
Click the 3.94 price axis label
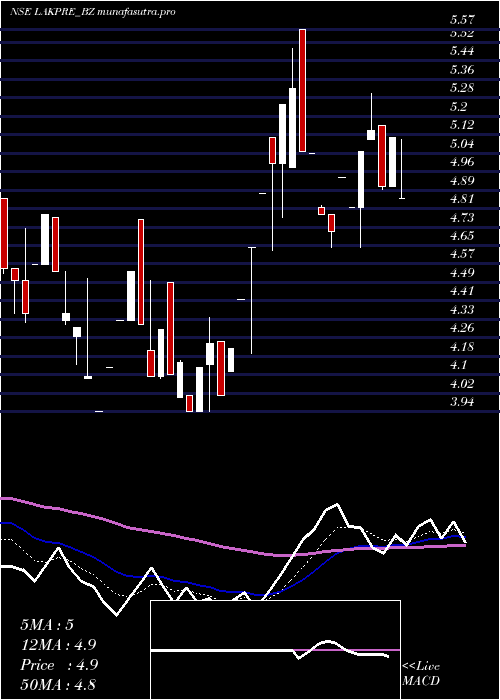pos(462,402)
